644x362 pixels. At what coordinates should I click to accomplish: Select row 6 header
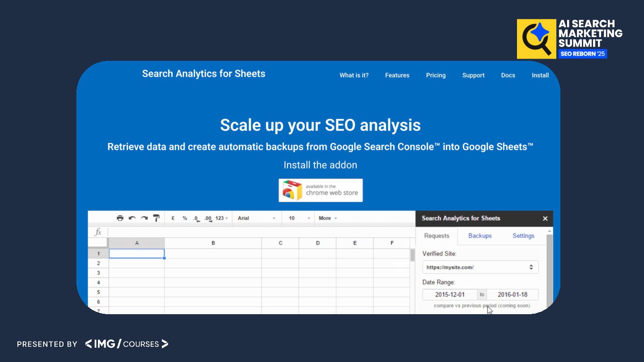coord(98,302)
